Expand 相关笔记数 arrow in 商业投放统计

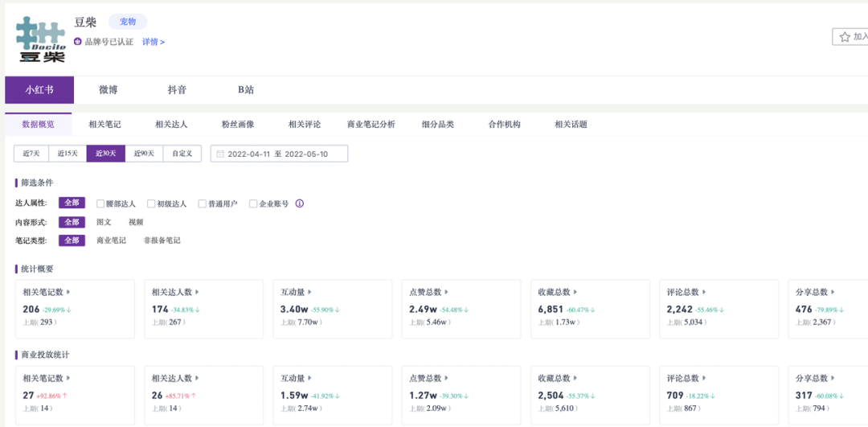pos(68,378)
